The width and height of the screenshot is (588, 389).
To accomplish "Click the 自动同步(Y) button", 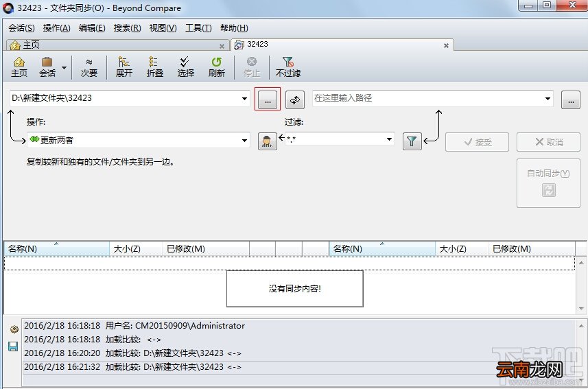I will point(548,183).
